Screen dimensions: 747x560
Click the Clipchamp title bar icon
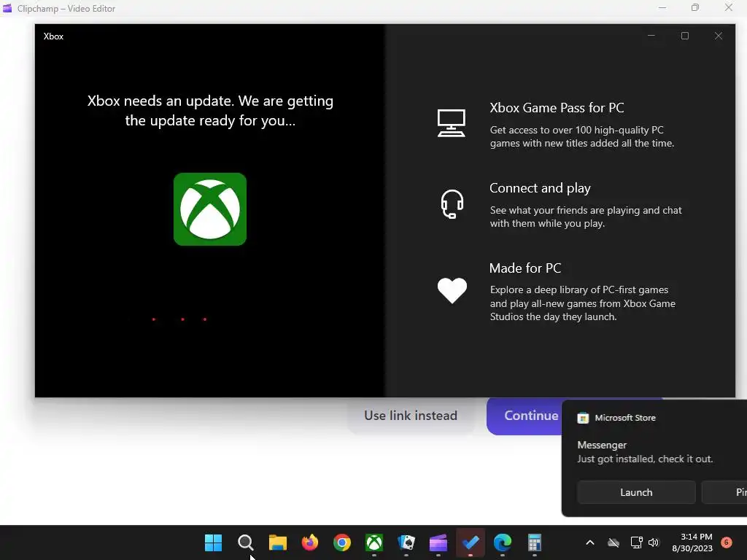pos(7,8)
